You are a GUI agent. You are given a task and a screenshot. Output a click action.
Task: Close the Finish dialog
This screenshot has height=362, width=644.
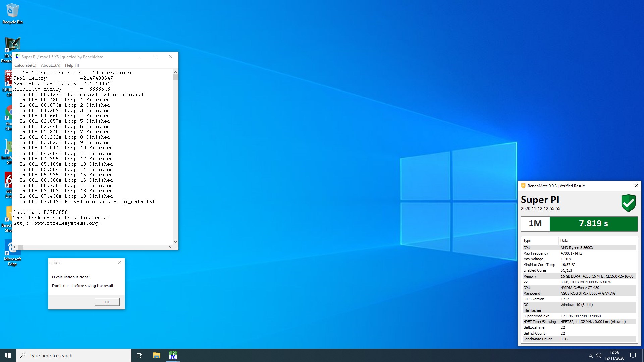pos(120,262)
